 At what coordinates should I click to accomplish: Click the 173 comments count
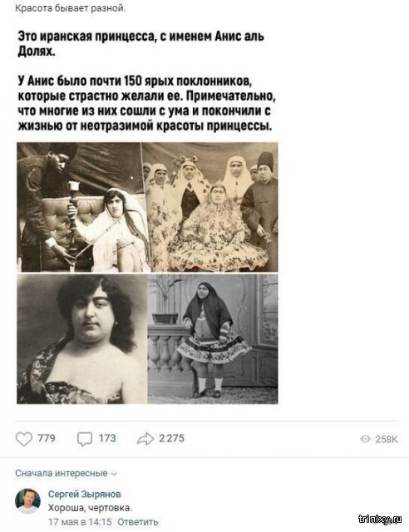pyautogui.click(x=107, y=438)
